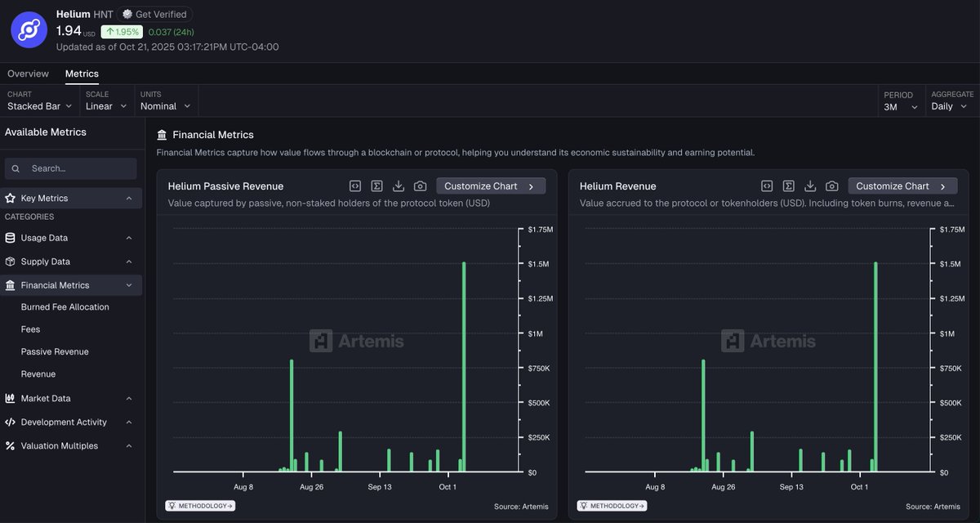This screenshot has width=980, height=523.
Task: Click the Get Verified badge
Action: [x=155, y=14]
